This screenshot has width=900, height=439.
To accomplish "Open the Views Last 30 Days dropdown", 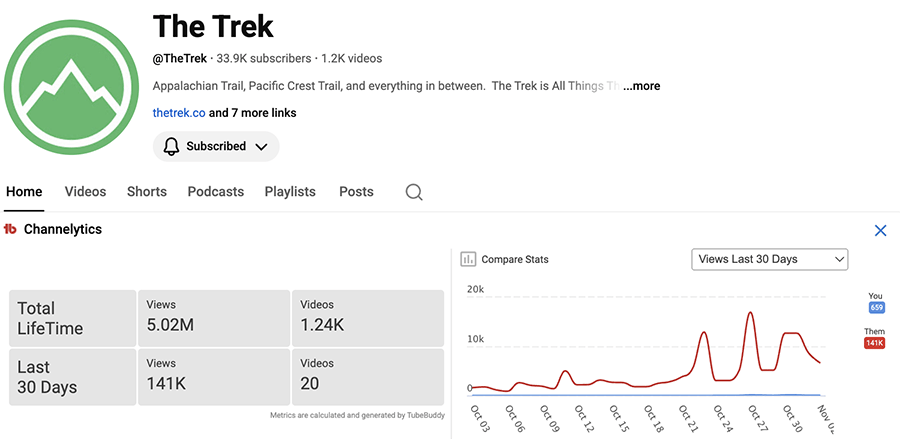I will (769, 259).
